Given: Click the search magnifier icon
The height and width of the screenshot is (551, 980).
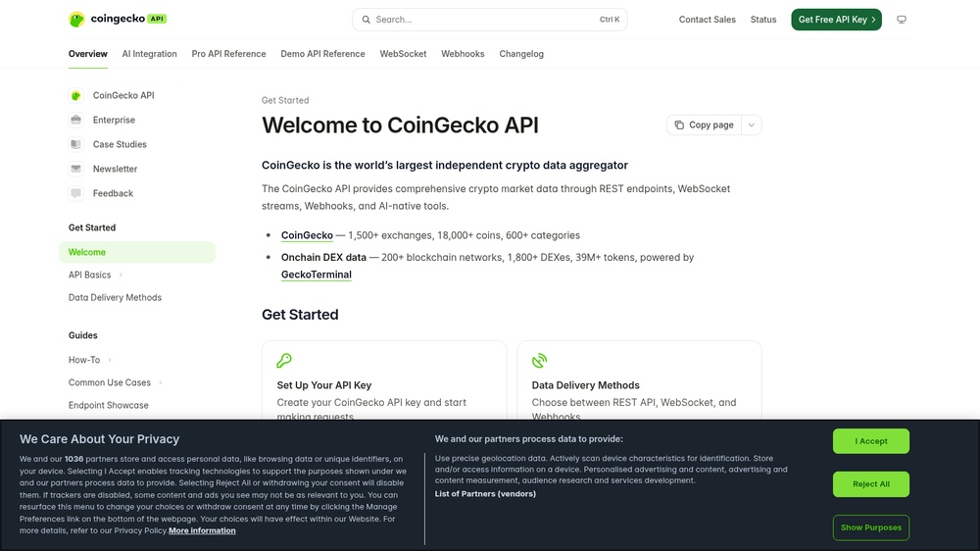Looking at the screenshot, I should [x=367, y=20].
